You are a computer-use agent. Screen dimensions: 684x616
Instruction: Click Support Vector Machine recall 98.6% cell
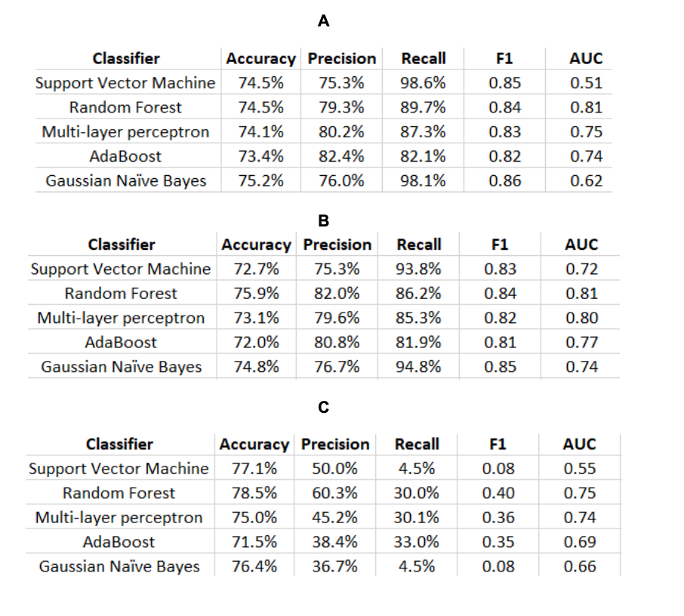coord(423,83)
